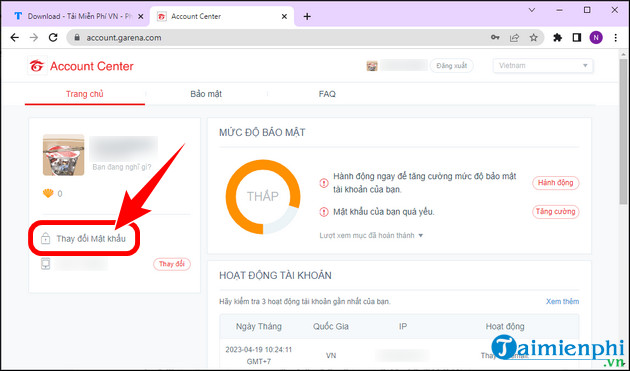630x371 pixels.
Task: Bookmark this page with the star icon
Action: click(x=533, y=38)
